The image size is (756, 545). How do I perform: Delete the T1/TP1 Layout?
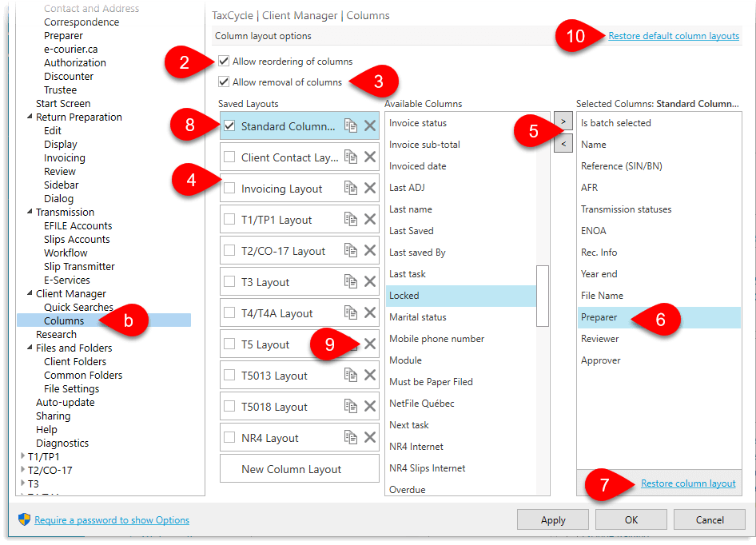click(x=370, y=220)
